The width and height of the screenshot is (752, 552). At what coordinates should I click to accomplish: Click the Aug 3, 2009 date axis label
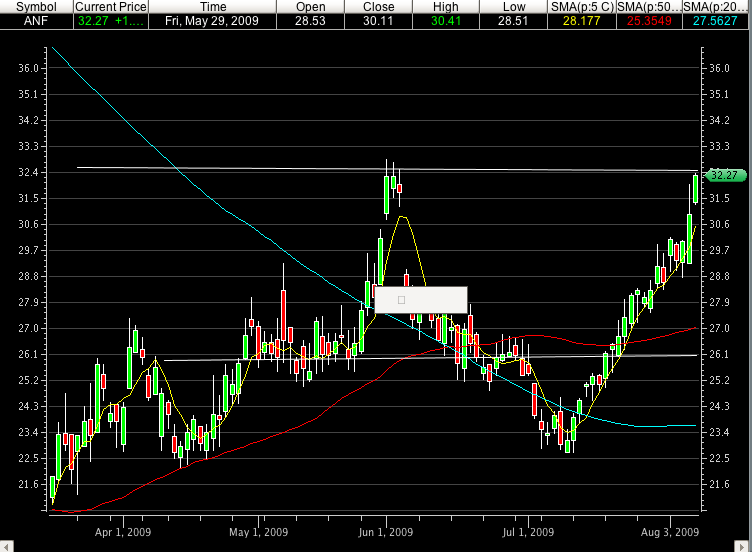click(x=669, y=531)
